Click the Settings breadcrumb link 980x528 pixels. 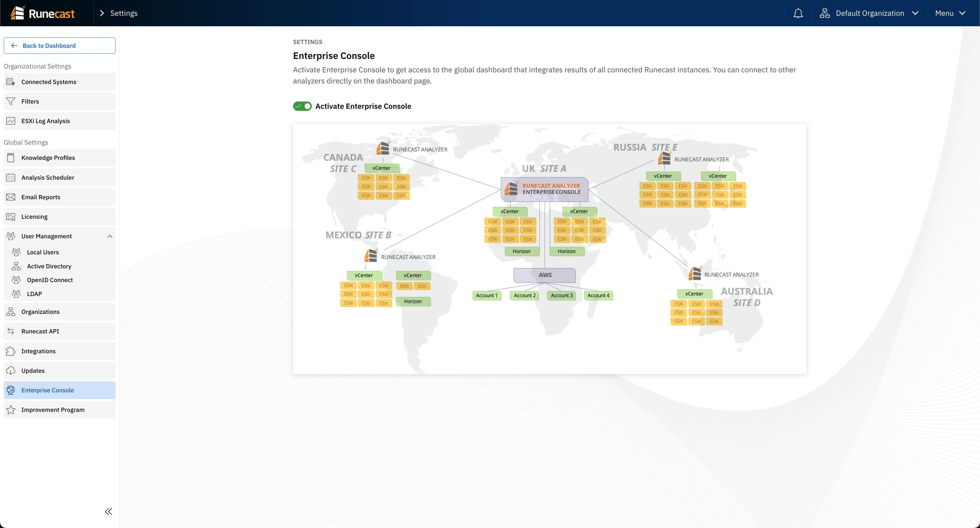pyautogui.click(x=124, y=13)
